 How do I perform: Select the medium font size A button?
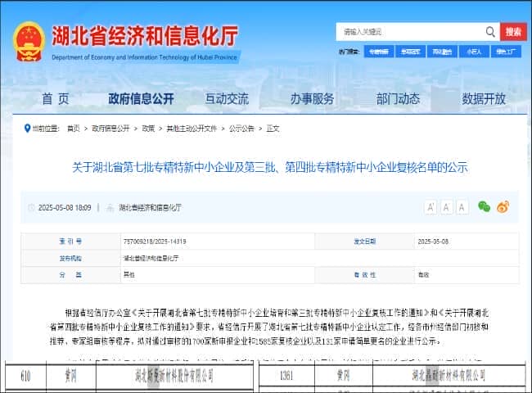(447, 207)
